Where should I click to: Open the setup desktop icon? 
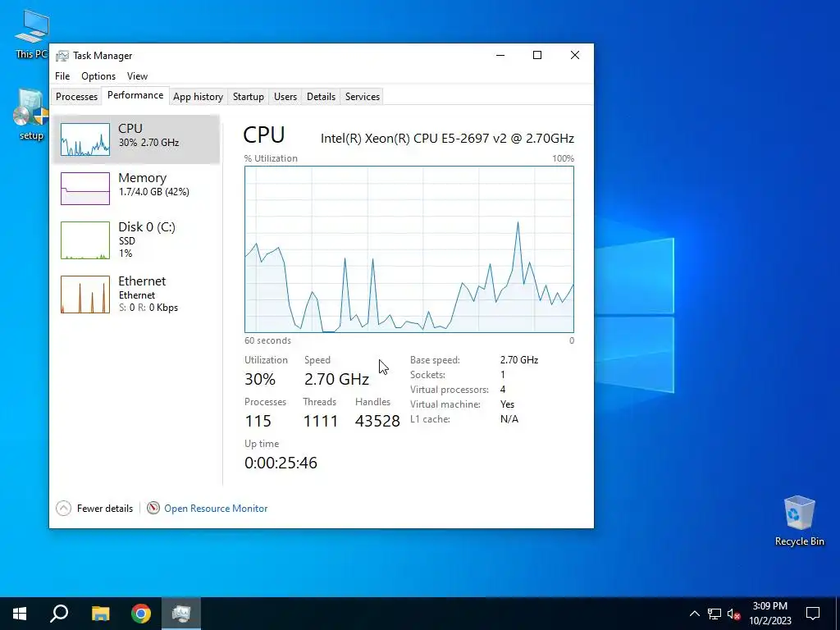click(30, 115)
